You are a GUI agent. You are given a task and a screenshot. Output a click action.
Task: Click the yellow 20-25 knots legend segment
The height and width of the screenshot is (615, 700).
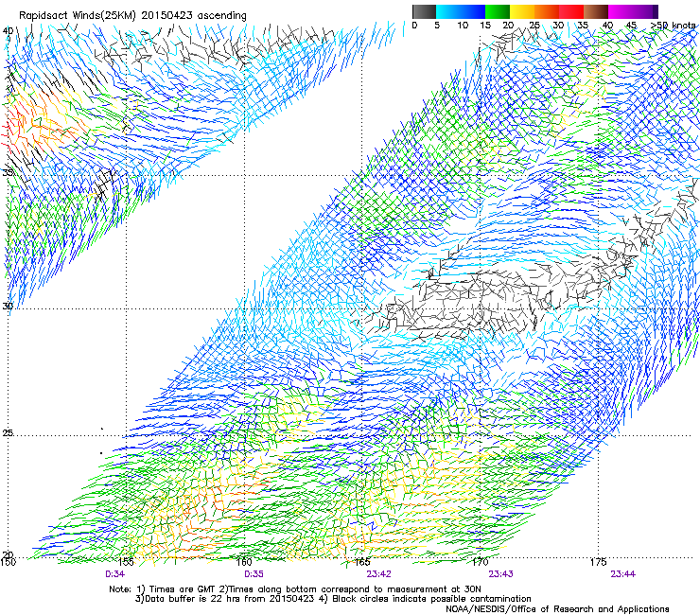coord(522,11)
